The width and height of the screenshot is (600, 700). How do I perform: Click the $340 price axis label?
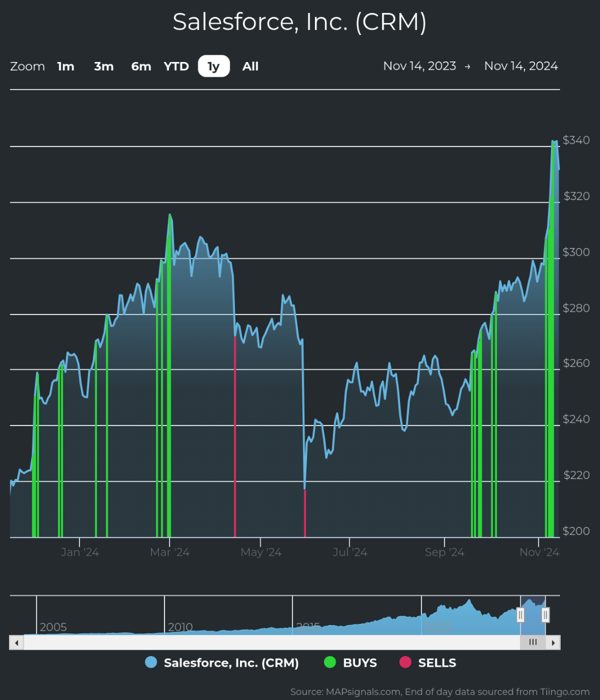click(576, 140)
